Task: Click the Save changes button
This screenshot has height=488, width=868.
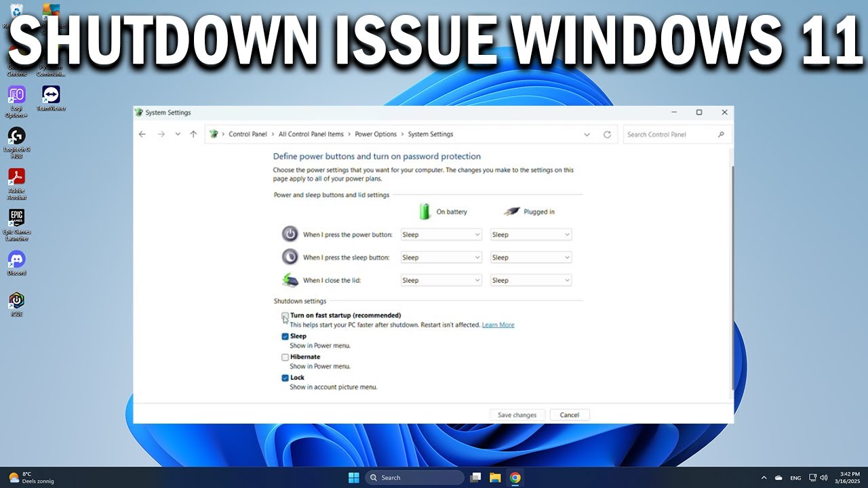Action: tap(517, 415)
